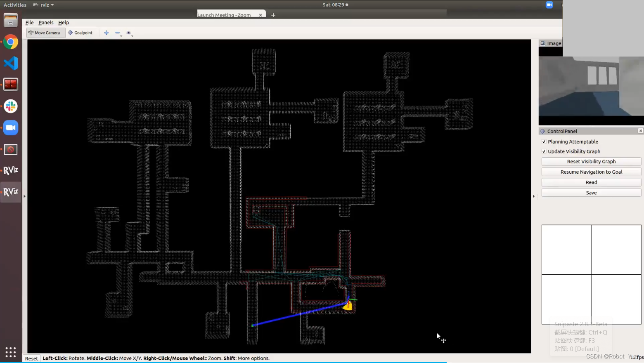644x363 pixels.
Task: Select the Move Camera tool
Action: point(46,33)
